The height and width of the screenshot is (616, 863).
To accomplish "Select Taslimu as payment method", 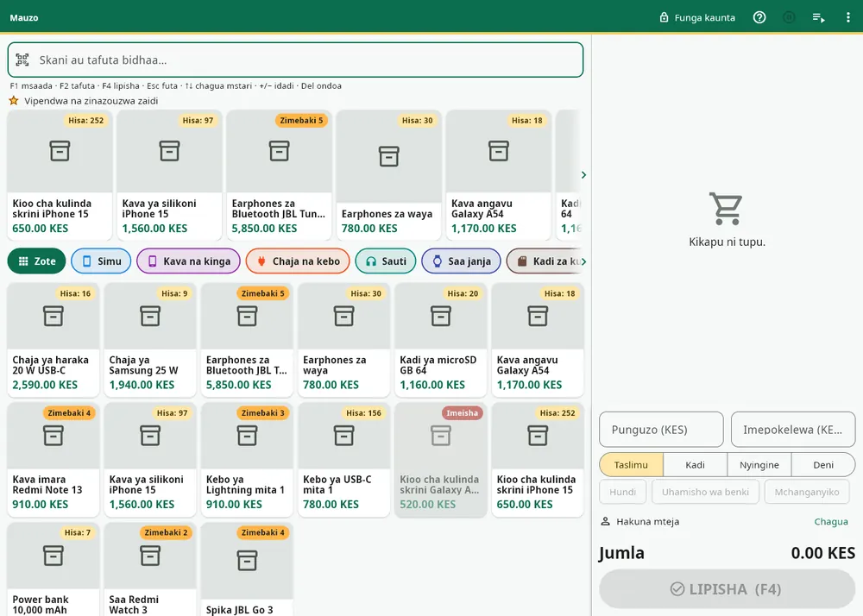I will [x=632, y=465].
